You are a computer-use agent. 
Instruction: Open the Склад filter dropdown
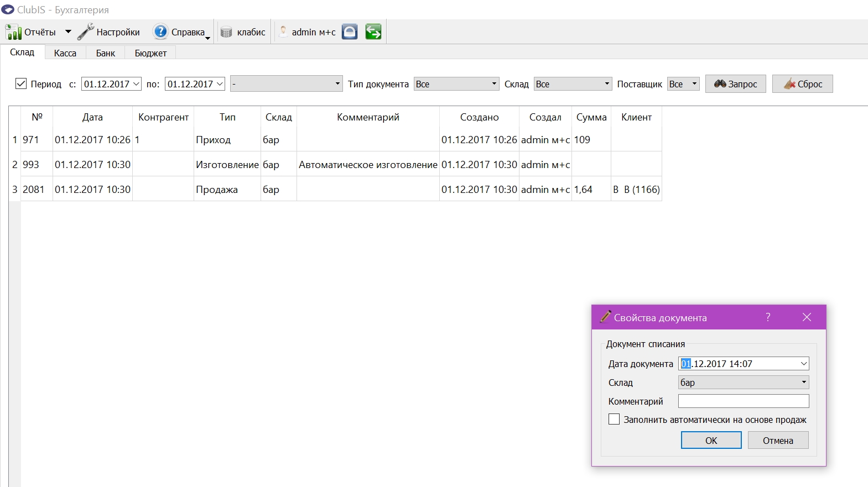tap(573, 84)
